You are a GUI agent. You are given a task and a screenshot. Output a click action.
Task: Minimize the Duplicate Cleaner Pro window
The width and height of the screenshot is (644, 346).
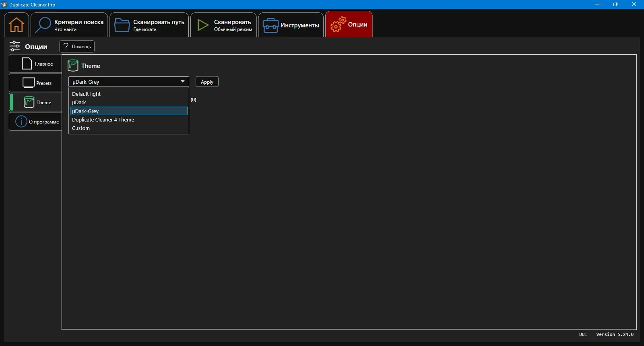click(597, 4)
